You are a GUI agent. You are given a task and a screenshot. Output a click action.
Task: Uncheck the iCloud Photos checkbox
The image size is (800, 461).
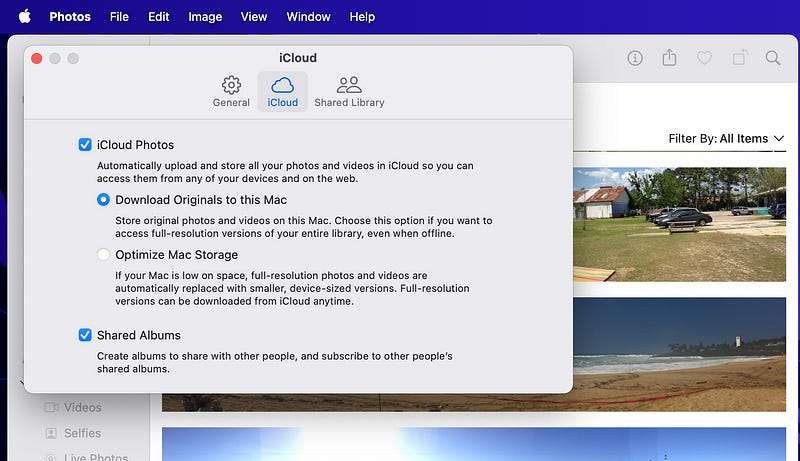[85, 145]
